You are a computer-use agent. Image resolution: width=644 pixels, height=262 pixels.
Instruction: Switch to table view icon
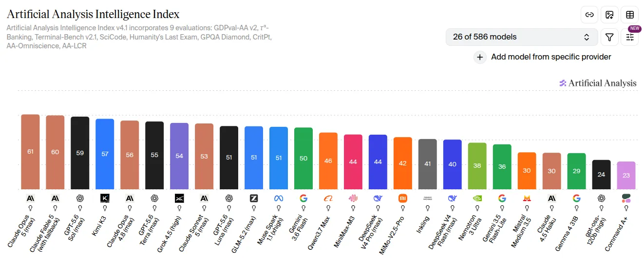[x=629, y=15]
